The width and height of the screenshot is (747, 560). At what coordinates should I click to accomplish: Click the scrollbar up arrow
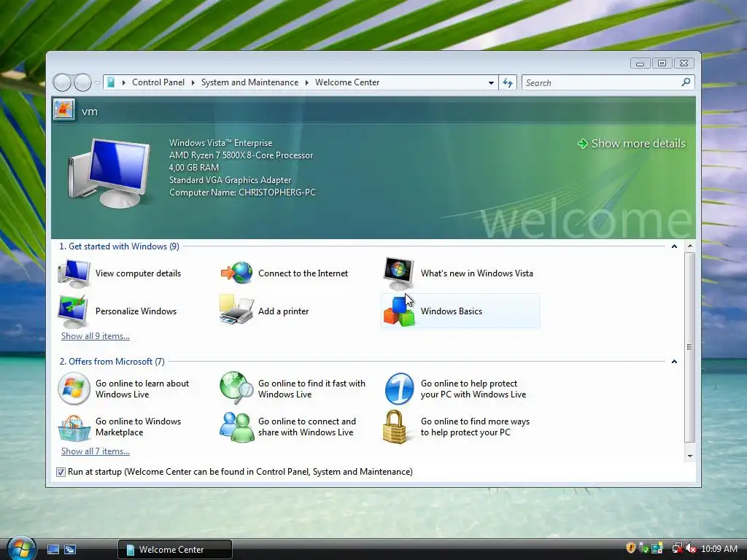point(690,246)
